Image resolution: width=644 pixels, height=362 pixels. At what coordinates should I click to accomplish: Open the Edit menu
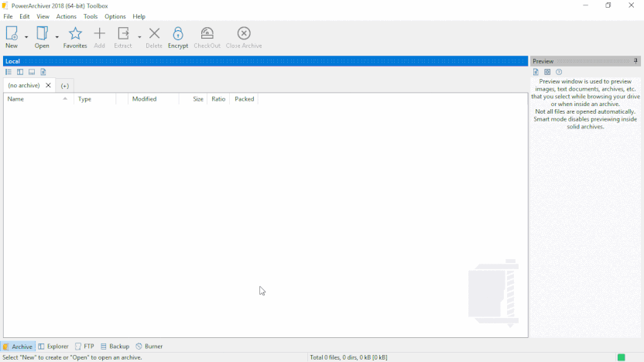[25, 16]
